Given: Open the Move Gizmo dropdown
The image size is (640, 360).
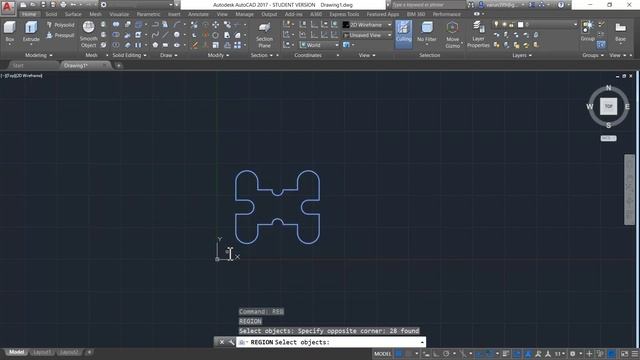Looking at the screenshot, I should point(452,35).
